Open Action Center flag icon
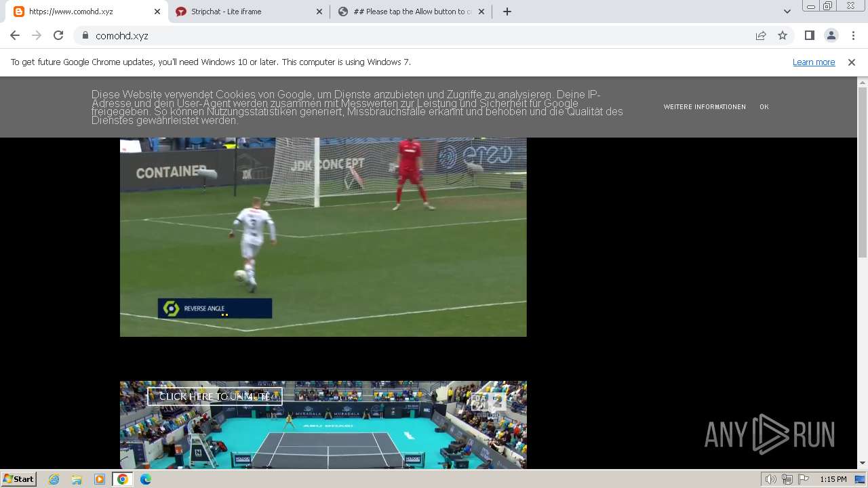Viewport: 868px width, 488px height. pos(803,479)
